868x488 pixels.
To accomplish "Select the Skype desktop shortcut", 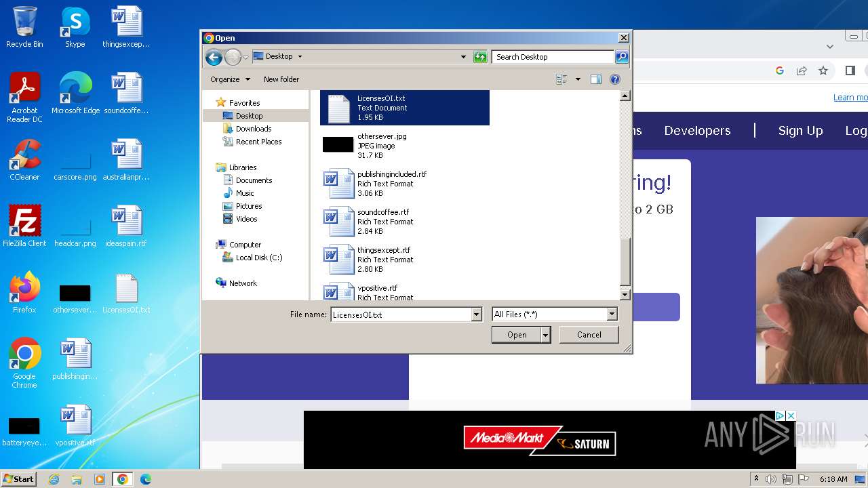I will click(x=75, y=27).
